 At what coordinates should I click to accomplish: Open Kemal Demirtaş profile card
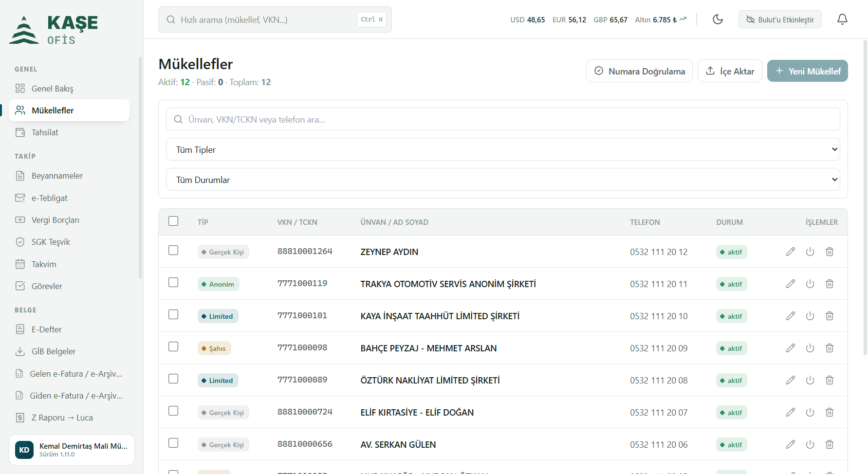72,450
